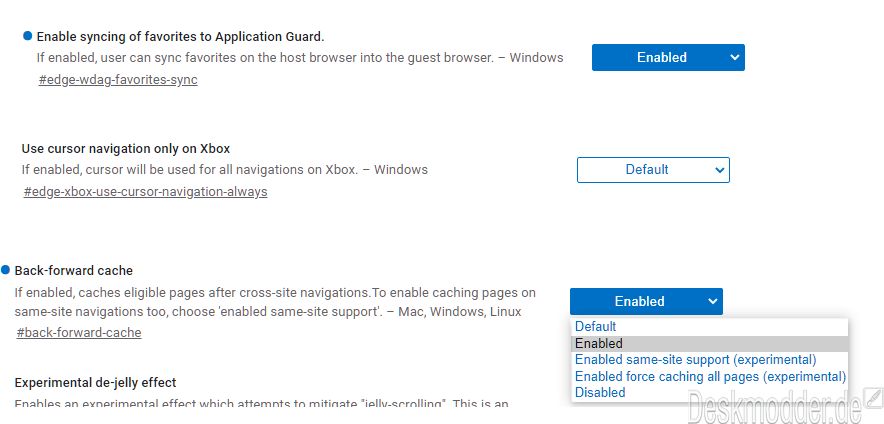This screenshot has width=884, height=424.
Task: Click the Enable syncing of favorites heading
Action: click(180, 37)
